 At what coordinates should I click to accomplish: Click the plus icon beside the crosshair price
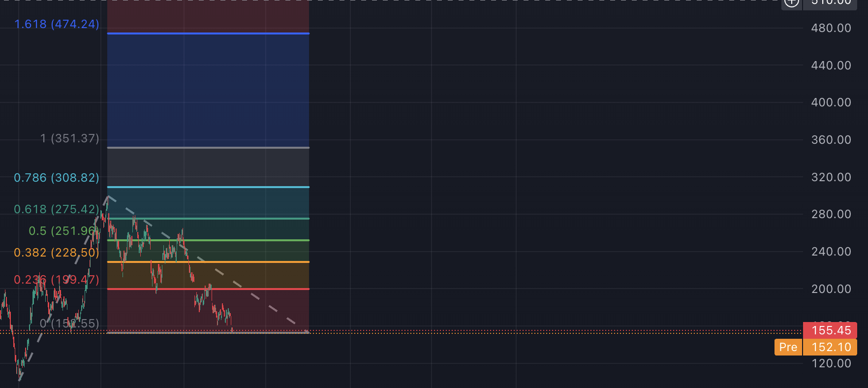coord(791,2)
